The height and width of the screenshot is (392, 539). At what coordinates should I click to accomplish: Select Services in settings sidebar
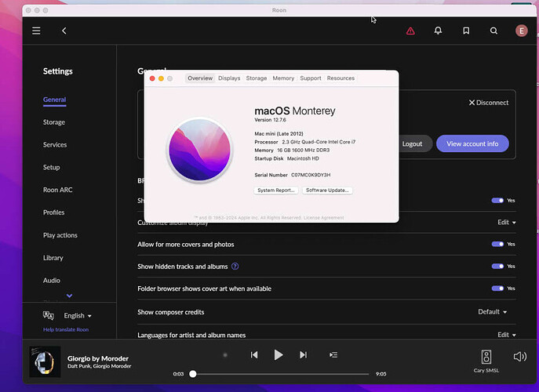(55, 144)
